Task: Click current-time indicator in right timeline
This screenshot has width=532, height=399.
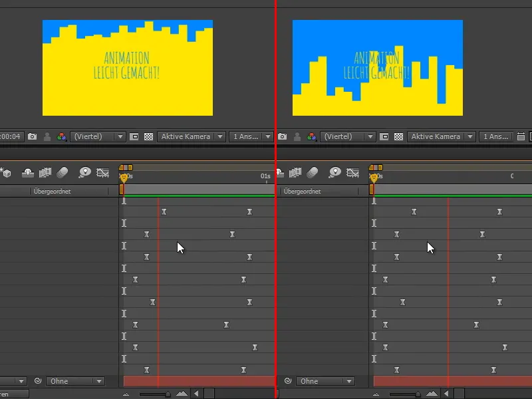Action: pos(374,178)
